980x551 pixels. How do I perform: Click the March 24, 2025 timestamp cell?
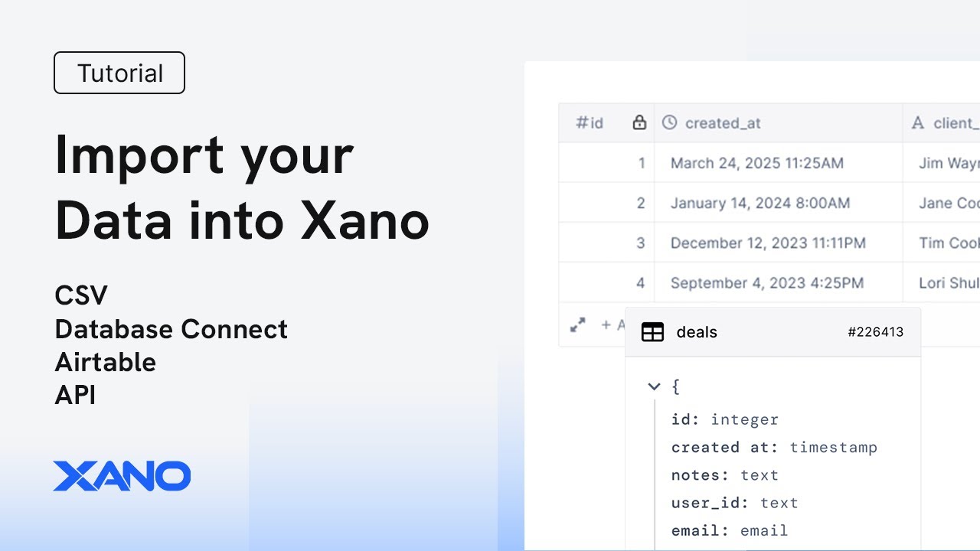[x=756, y=162]
